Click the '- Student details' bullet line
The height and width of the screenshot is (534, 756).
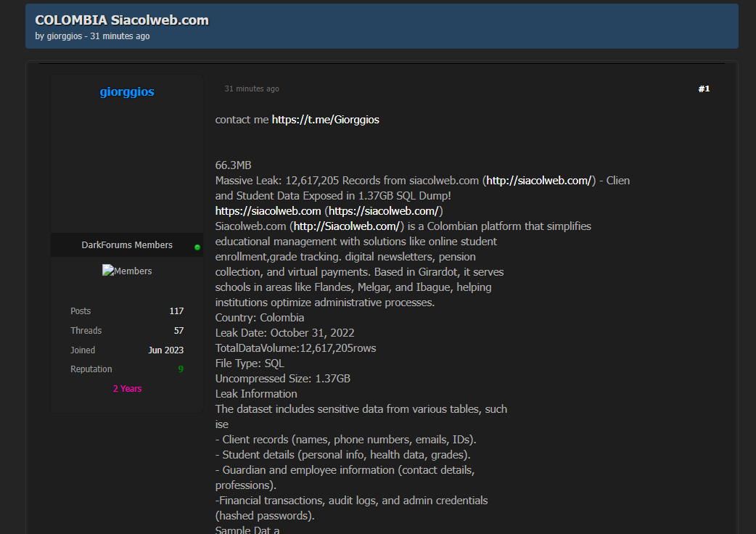[342, 455]
